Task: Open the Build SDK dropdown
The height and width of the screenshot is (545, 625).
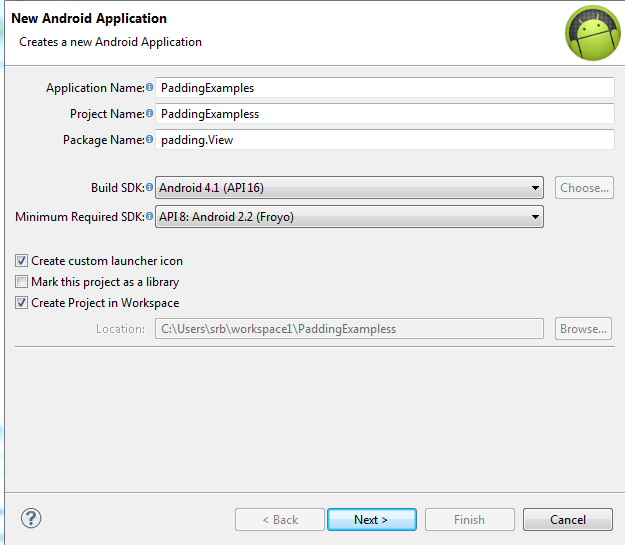Action: (349, 187)
